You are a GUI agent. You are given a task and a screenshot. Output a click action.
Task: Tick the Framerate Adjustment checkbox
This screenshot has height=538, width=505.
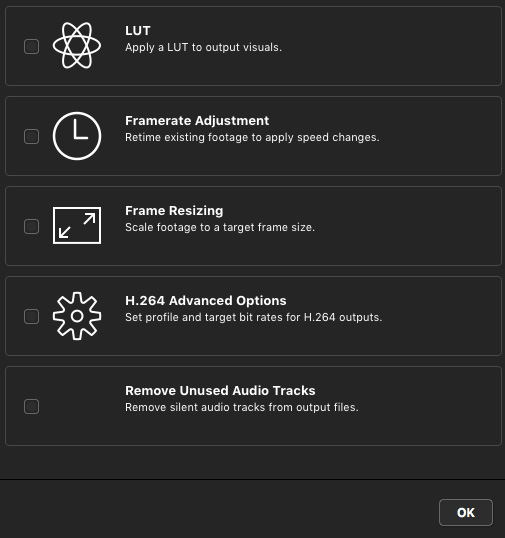tap(32, 137)
